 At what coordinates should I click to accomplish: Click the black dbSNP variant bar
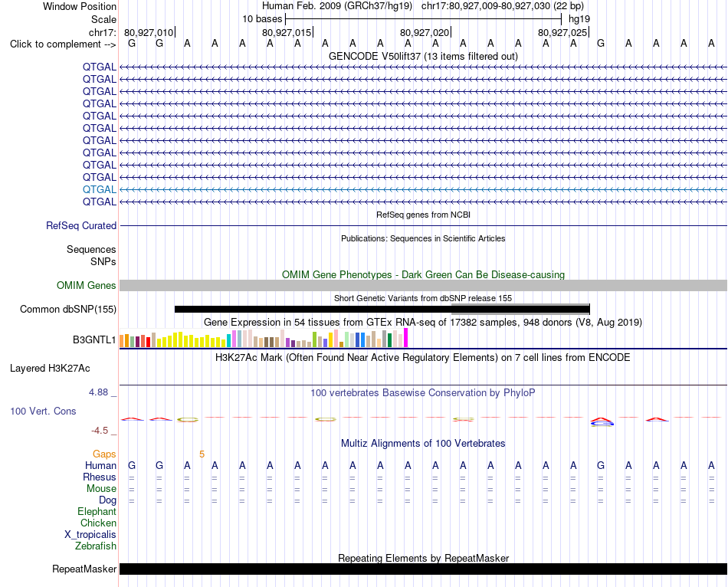[x=382, y=310]
